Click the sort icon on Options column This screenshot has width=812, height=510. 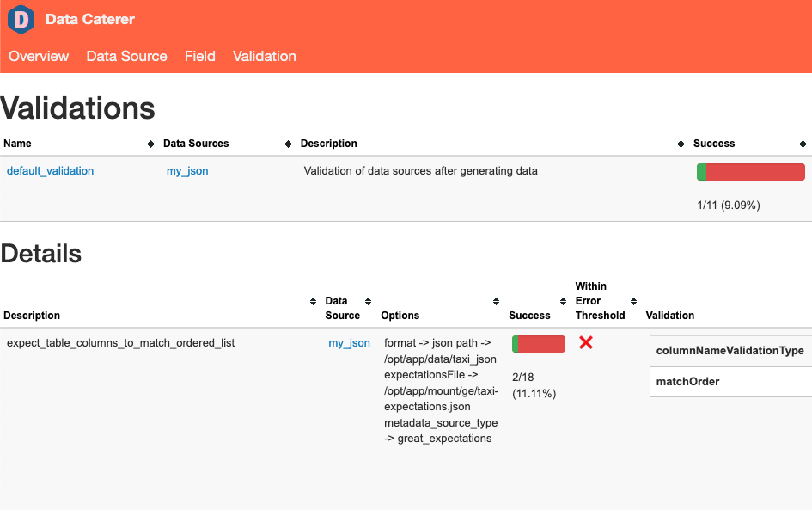pyautogui.click(x=496, y=301)
